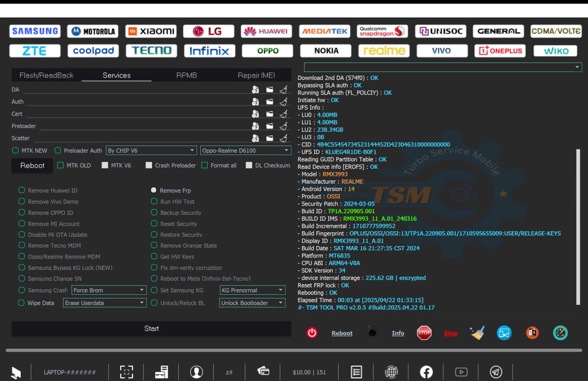Image resolution: width=588 pixels, height=381 pixels.
Task: Click the red STOP sign icon
Action: click(424, 333)
